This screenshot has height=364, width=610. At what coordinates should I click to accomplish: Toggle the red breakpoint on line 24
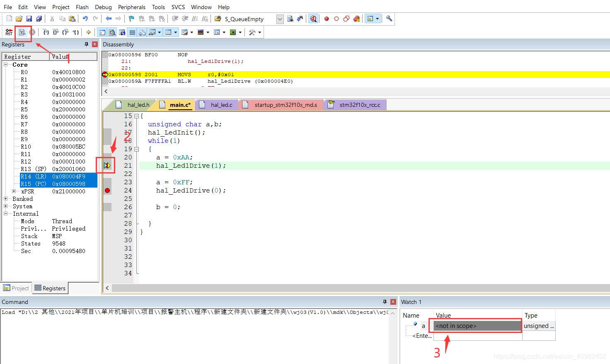[x=107, y=190]
